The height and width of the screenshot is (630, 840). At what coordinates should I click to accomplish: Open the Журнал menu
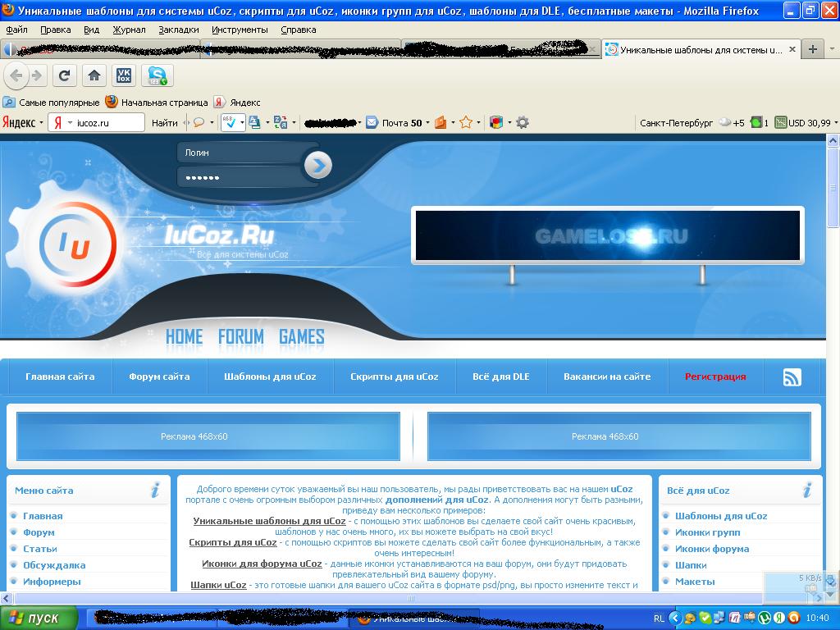pos(129,30)
